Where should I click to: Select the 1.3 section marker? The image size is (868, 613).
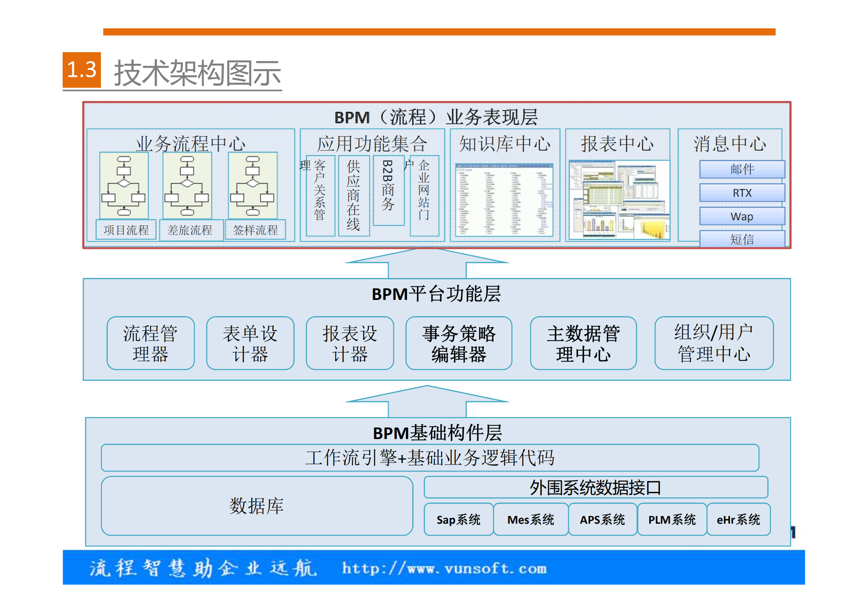[x=82, y=70]
